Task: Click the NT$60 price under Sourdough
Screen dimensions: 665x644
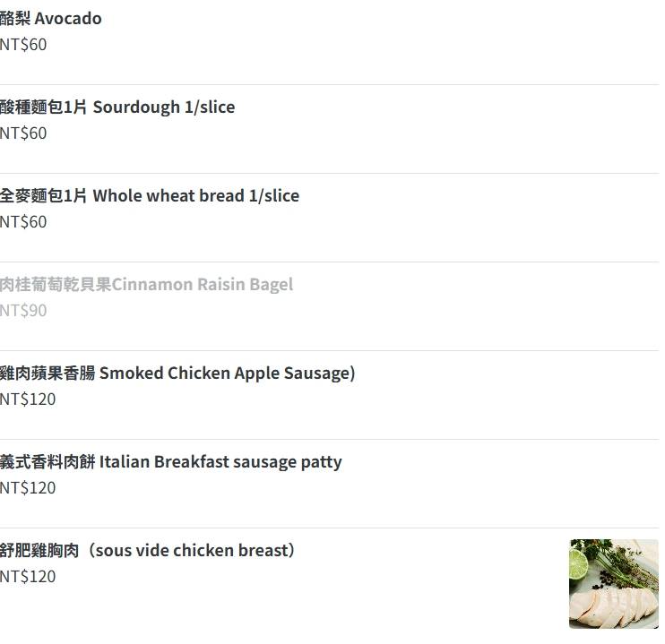Action: (x=23, y=133)
